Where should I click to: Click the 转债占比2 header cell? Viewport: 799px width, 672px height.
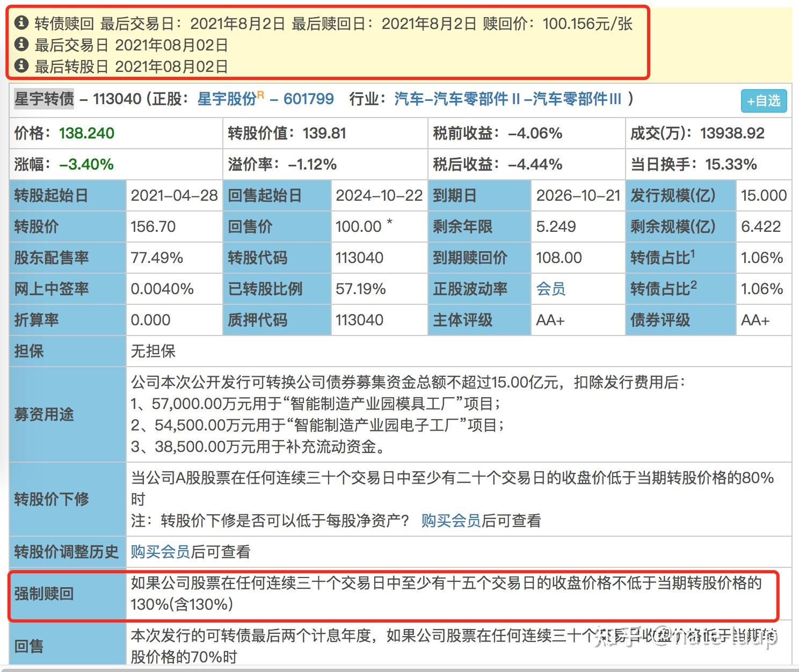[x=680, y=289]
